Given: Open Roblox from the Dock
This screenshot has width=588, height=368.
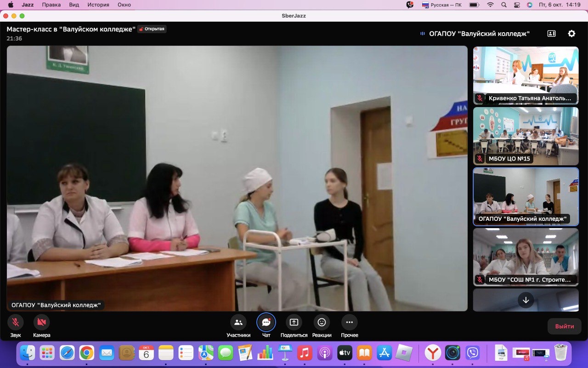Looking at the screenshot, I should pyautogui.click(x=404, y=353).
